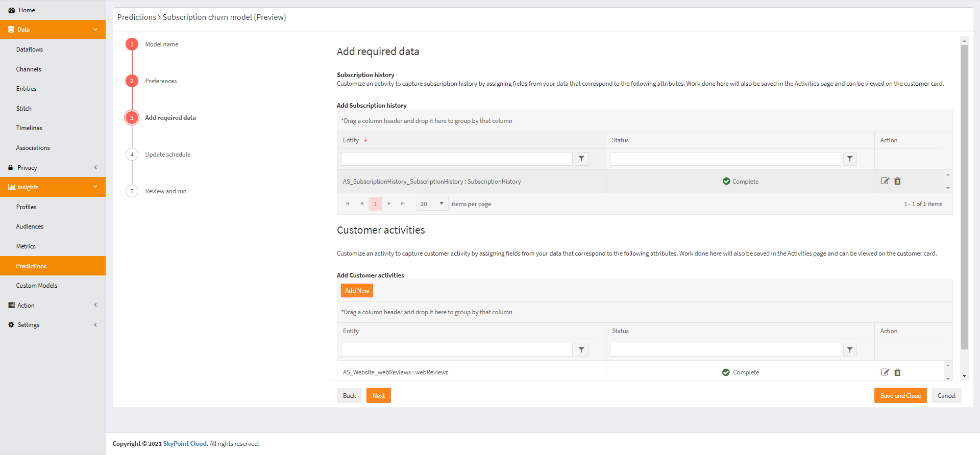The image size is (980, 455).
Task: Click the Privacy lock icon
Action: point(11,168)
